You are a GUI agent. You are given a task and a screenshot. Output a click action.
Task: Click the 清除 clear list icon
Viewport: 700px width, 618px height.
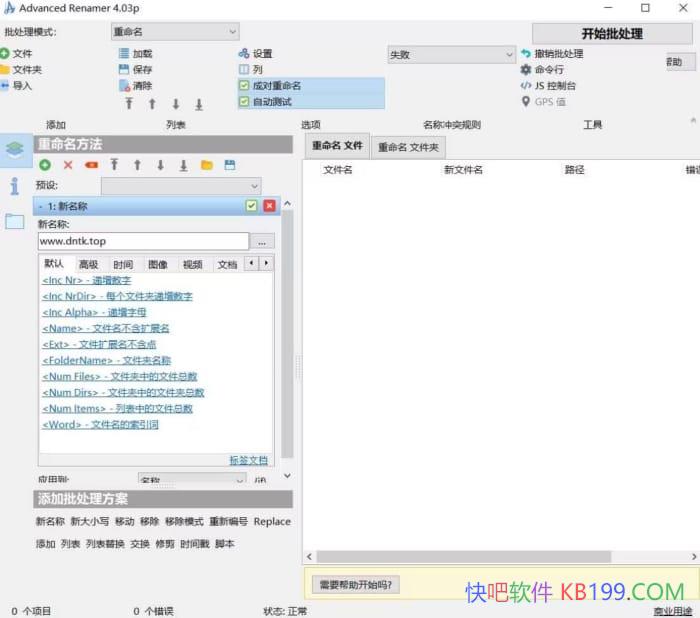[x=124, y=86]
